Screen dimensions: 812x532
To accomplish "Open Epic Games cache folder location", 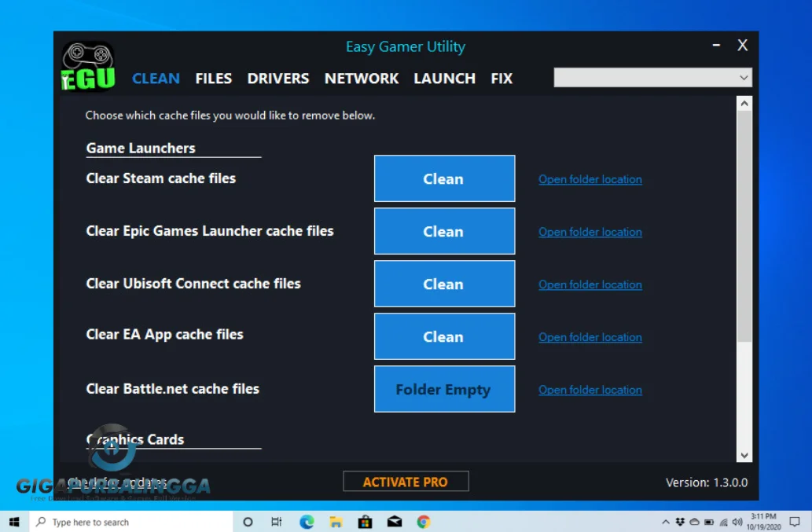I will (x=590, y=232).
